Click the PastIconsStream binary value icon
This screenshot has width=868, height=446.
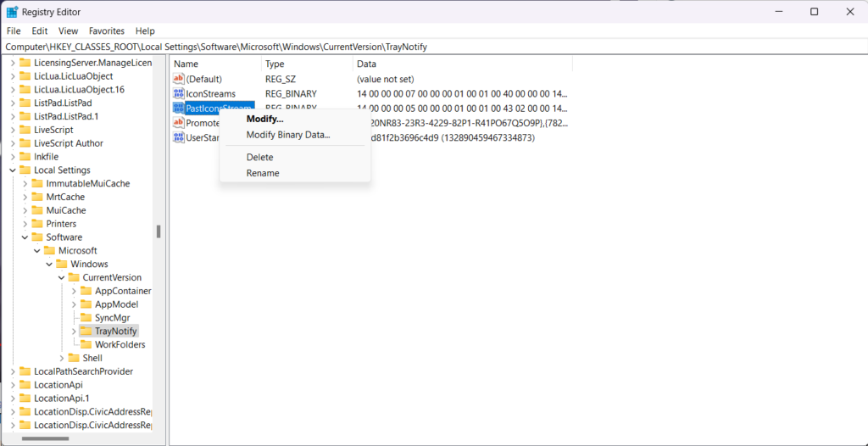tap(178, 109)
